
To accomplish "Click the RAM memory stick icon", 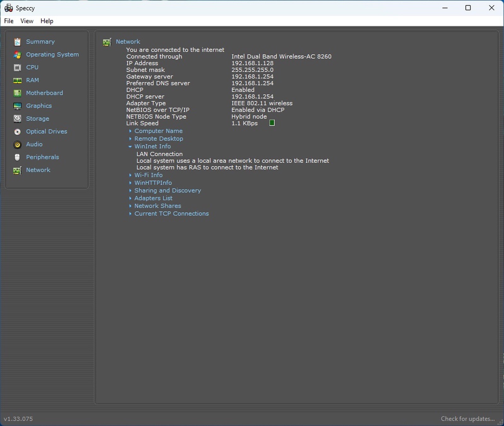I will [17, 80].
